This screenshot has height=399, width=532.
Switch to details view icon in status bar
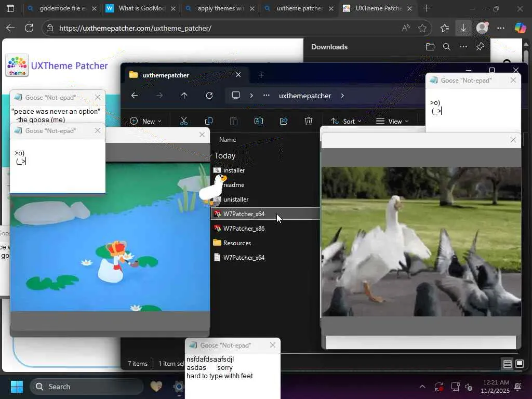coord(508,364)
